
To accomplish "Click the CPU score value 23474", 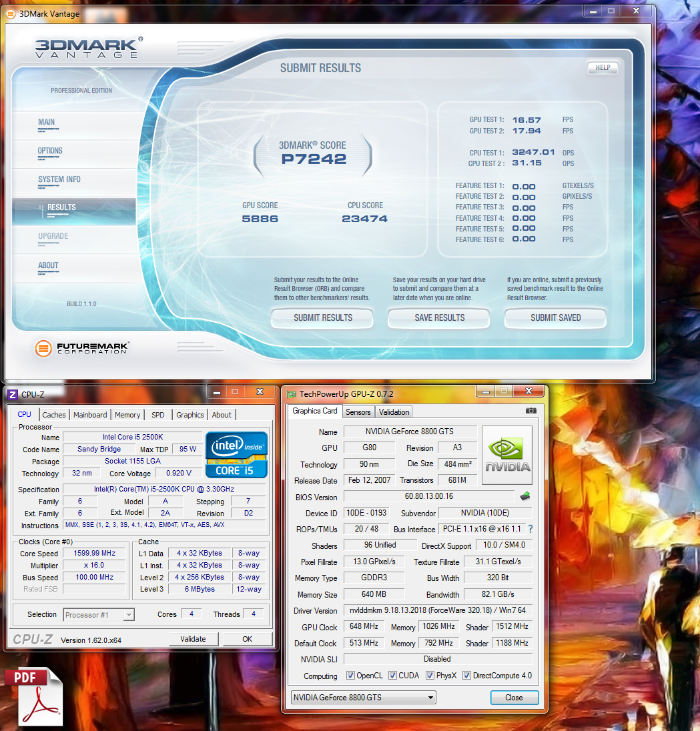I will pyautogui.click(x=365, y=219).
